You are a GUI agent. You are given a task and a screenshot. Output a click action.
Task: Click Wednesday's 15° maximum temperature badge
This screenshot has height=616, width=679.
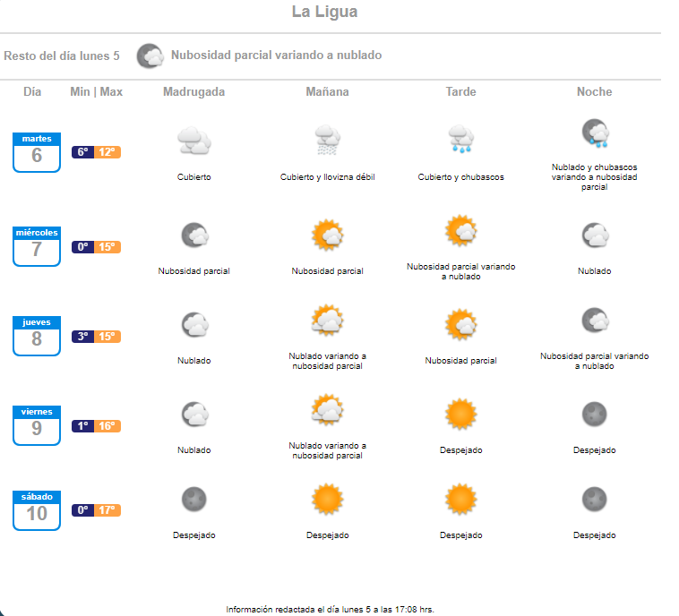pyautogui.click(x=107, y=247)
